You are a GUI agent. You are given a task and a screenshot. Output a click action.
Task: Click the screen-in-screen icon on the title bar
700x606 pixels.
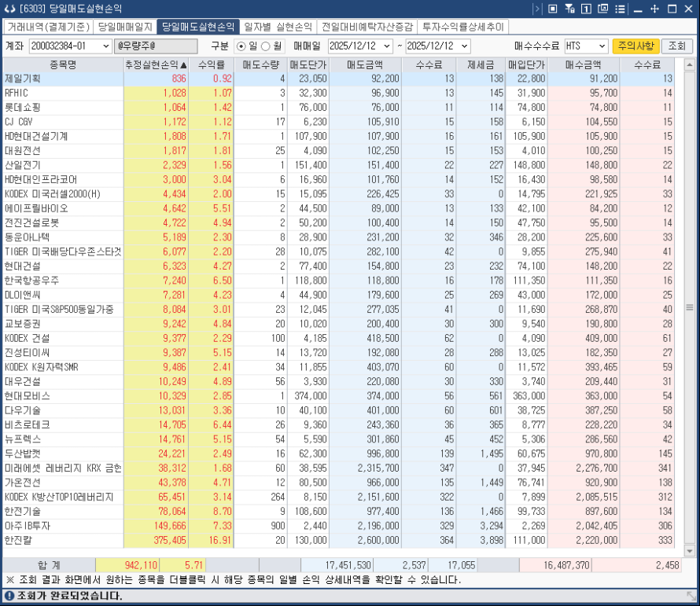tap(553, 9)
